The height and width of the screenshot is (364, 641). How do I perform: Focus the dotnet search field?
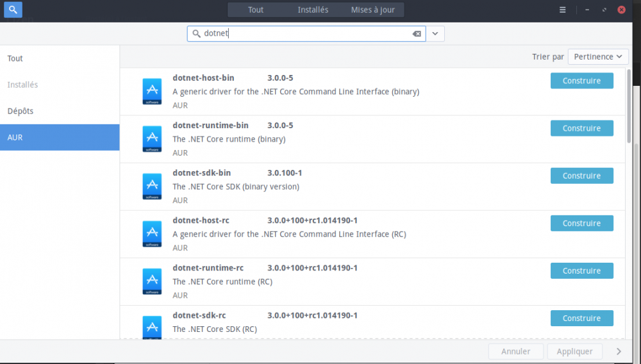click(306, 34)
